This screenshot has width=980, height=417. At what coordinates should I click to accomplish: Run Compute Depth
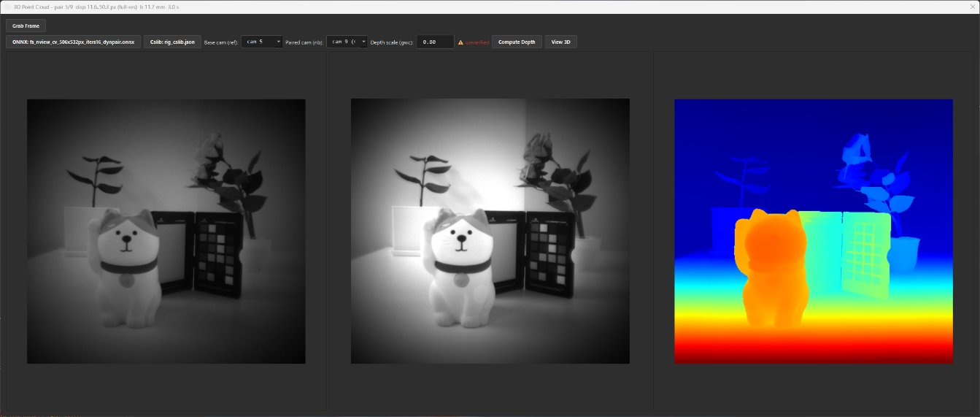point(517,42)
